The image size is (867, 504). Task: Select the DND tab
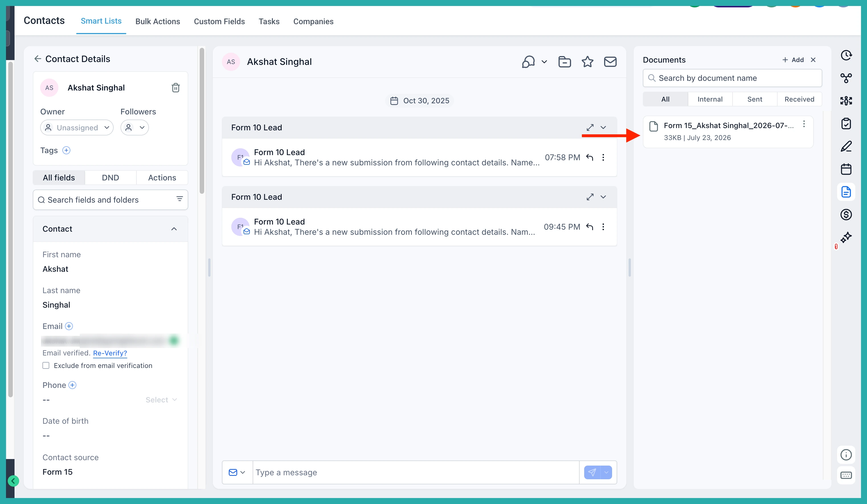click(111, 178)
